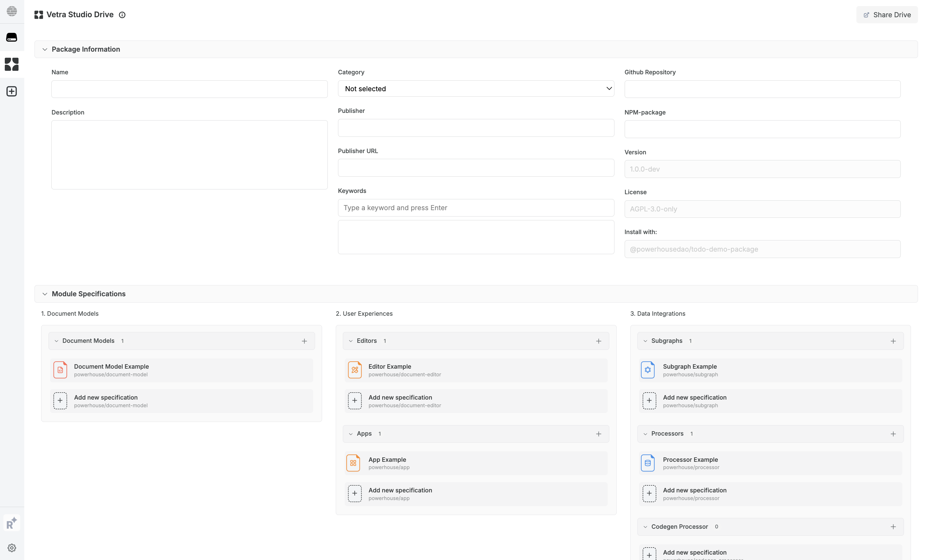
Task: Click the plus icon in the Editors header
Action: tap(598, 341)
